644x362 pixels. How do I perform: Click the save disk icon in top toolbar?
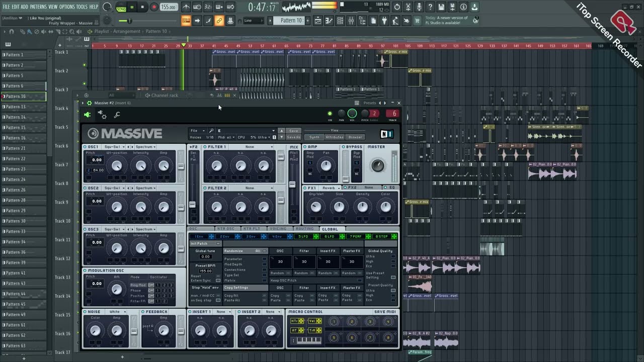(441, 7)
